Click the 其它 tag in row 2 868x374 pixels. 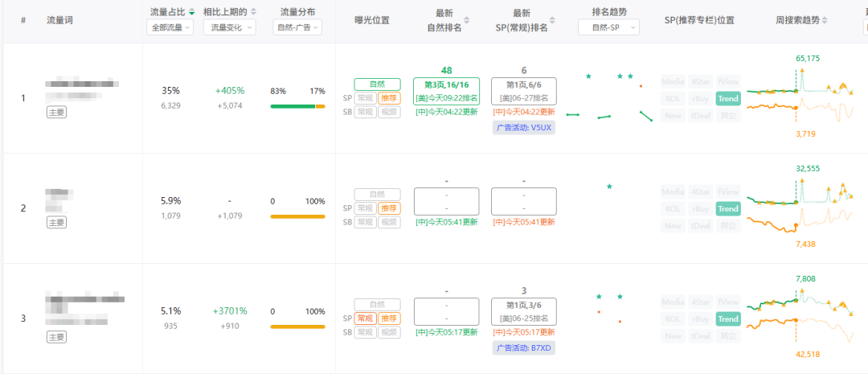728,226
